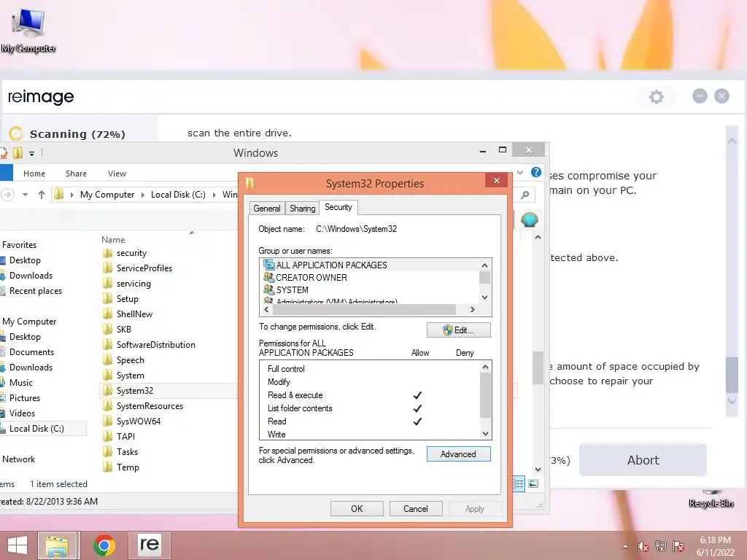Select the Security tab
The image size is (747, 560).
coord(338,207)
